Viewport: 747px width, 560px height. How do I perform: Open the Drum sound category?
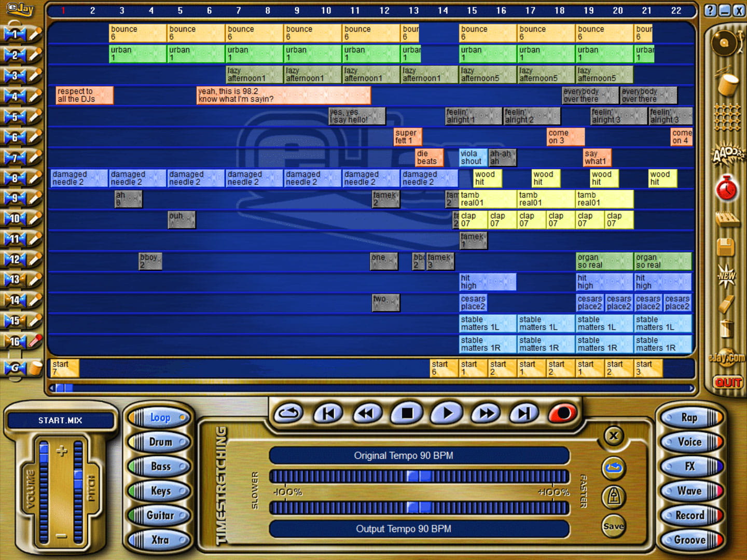coord(160,442)
